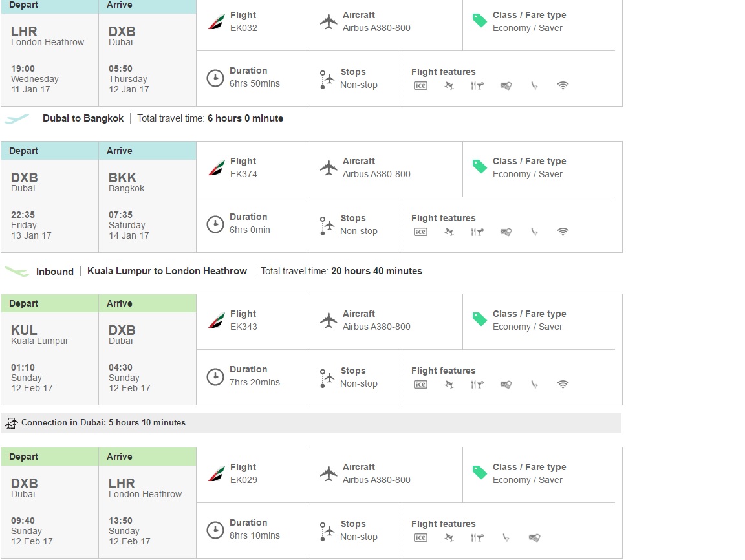Click the EK032 flight number text
Screen dimensions: 745x560
tap(244, 28)
